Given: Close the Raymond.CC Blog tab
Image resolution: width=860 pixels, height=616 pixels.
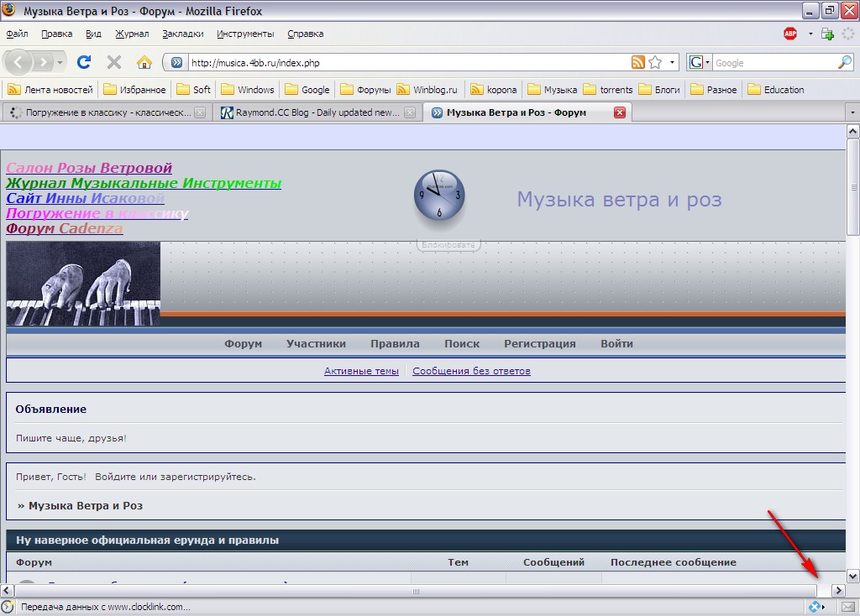Looking at the screenshot, I should pyautogui.click(x=410, y=112).
